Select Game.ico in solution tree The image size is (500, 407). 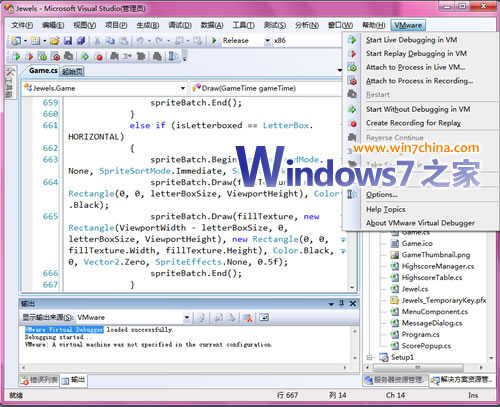pyautogui.click(x=417, y=243)
